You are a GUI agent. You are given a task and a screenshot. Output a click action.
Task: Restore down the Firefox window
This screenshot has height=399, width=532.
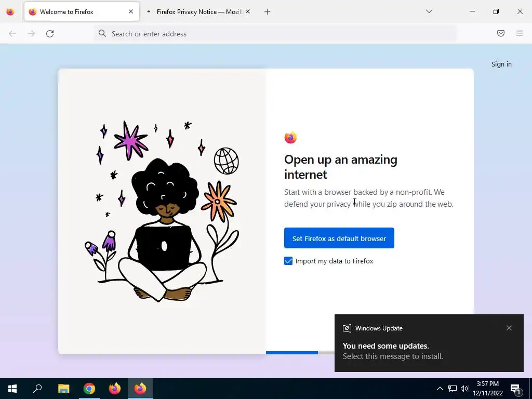click(496, 11)
